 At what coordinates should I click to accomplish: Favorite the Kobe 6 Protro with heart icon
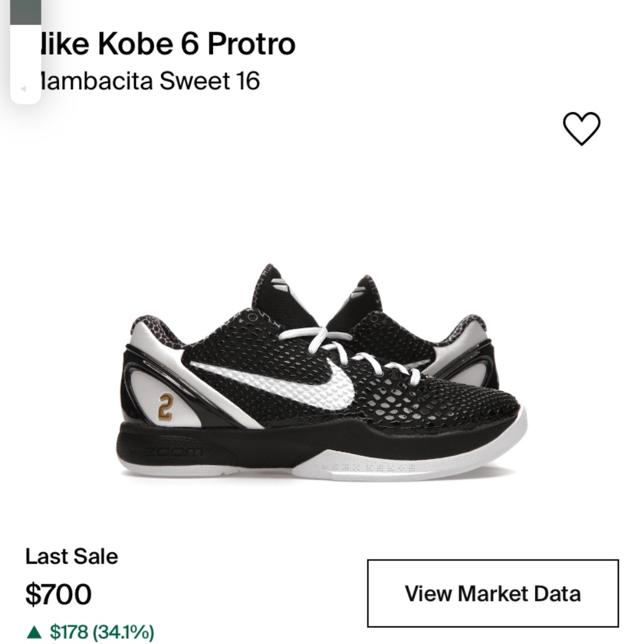[x=582, y=128]
